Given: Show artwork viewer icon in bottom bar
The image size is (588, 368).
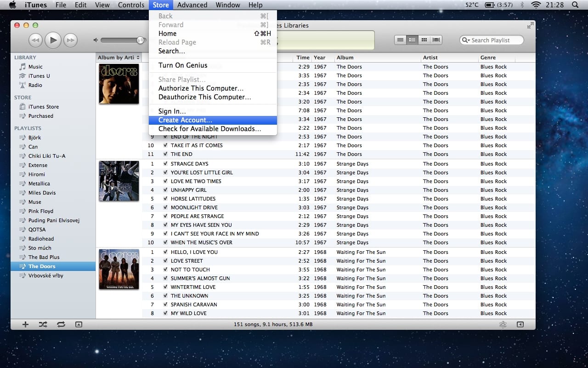Looking at the screenshot, I should (x=79, y=324).
